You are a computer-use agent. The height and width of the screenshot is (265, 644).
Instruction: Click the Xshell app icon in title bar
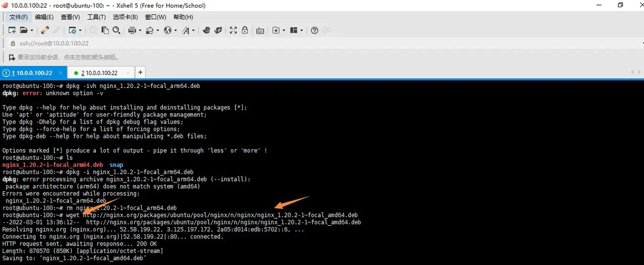coord(5,5)
